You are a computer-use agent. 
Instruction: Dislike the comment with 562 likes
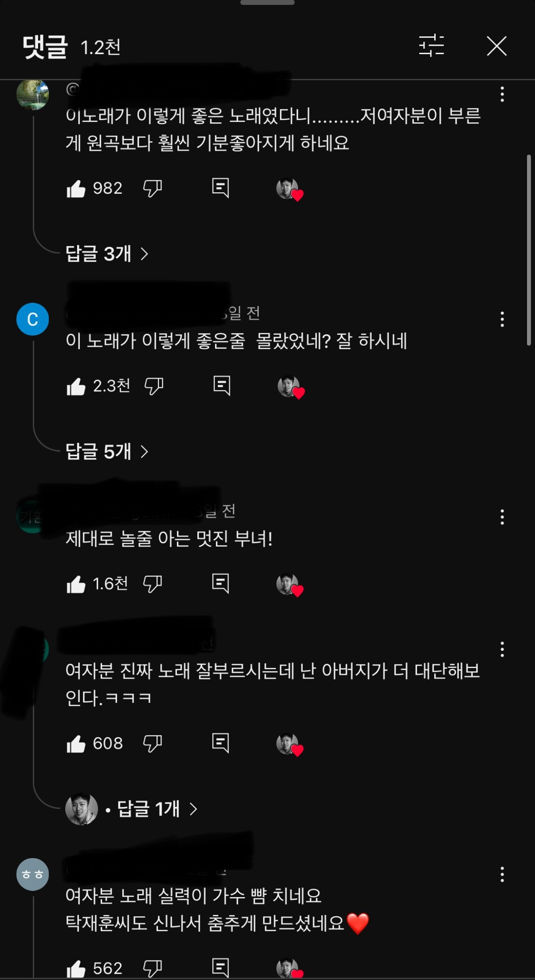(x=152, y=968)
